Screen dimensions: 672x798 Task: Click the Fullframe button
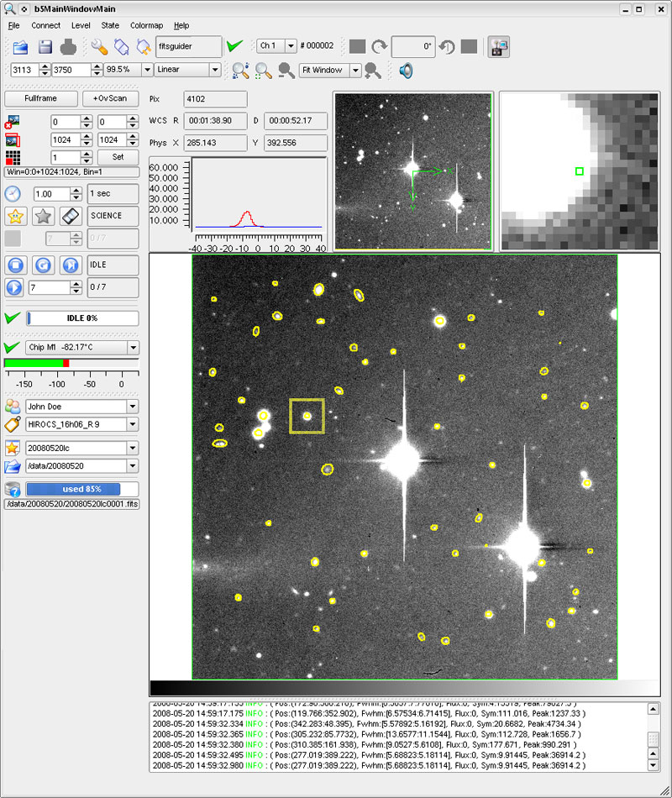40,98
